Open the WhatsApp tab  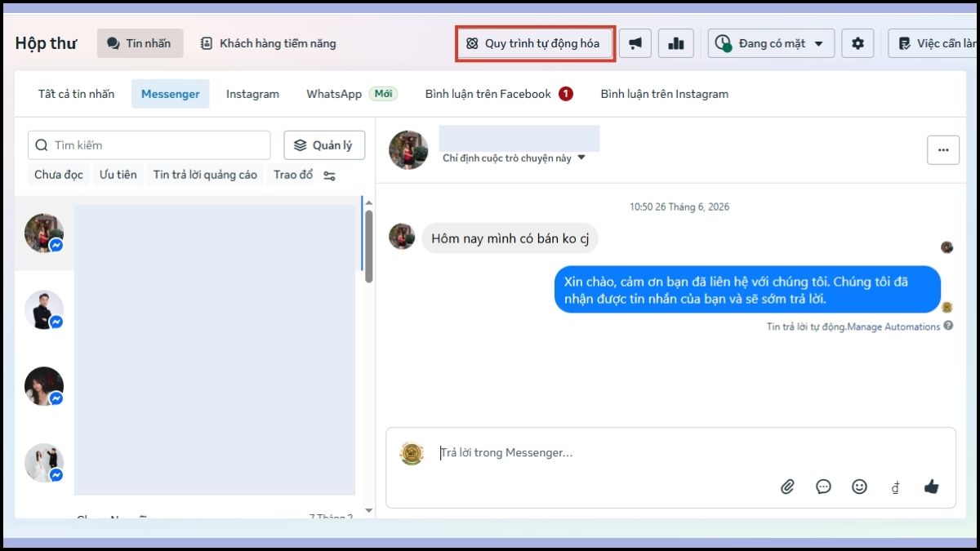tap(334, 94)
